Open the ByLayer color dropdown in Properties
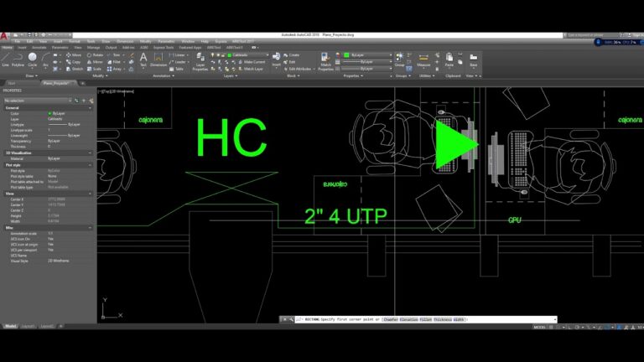 [x=362, y=54]
